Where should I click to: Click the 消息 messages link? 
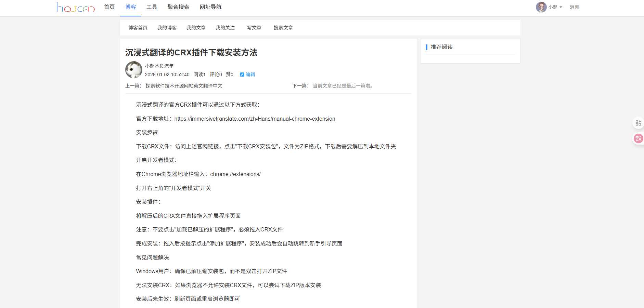[574, 7]
